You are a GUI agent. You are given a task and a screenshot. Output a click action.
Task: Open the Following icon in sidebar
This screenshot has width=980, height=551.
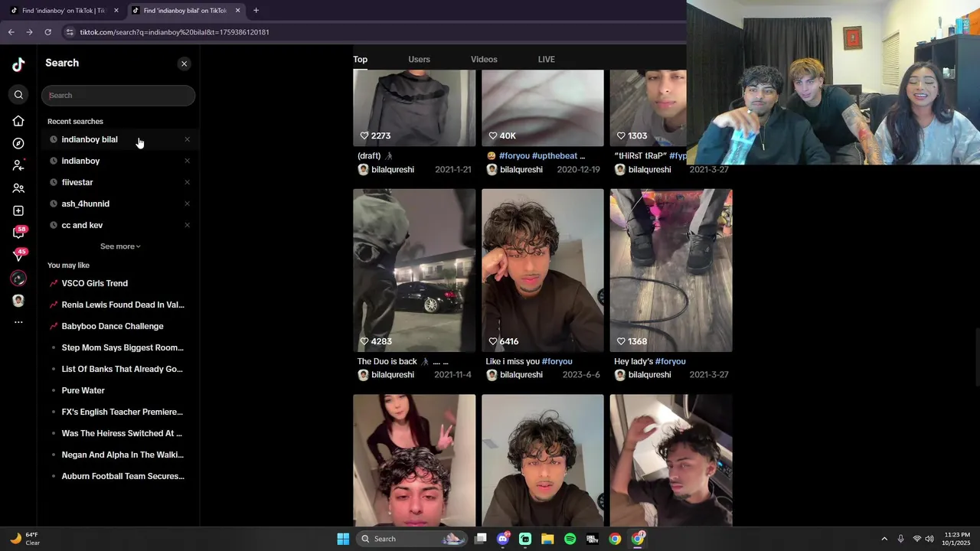(x=18, y=165)
